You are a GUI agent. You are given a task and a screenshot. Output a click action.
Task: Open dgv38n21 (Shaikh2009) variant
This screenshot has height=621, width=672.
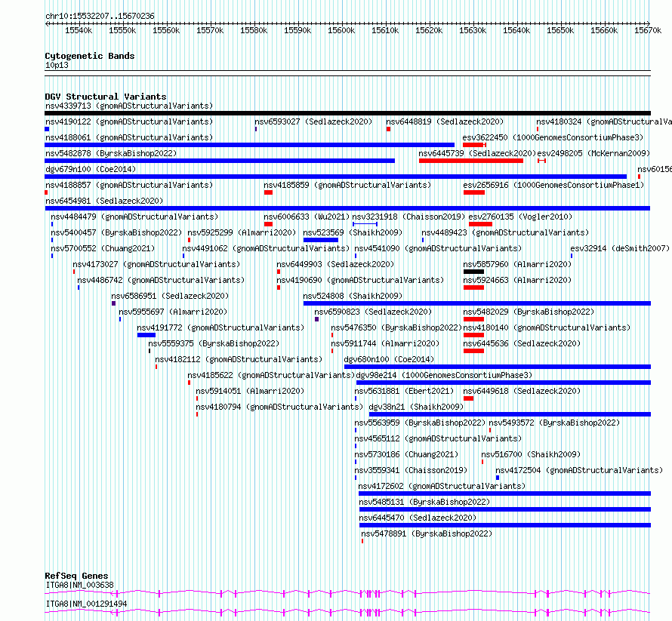pyautogui.click(x=416, y=407)
